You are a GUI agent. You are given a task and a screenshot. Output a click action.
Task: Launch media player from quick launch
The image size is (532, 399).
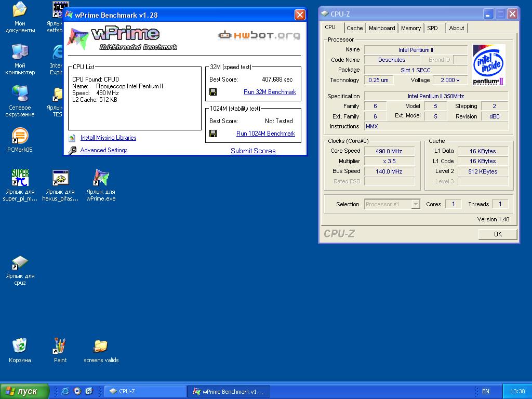point(77,391)
